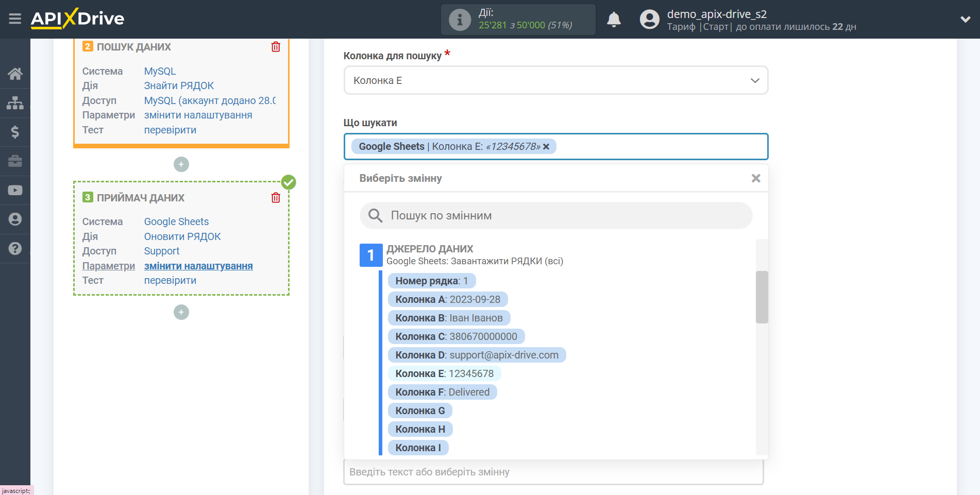980x495 pixels.
Task: Open Google Sheets system link
Action: 176,221
